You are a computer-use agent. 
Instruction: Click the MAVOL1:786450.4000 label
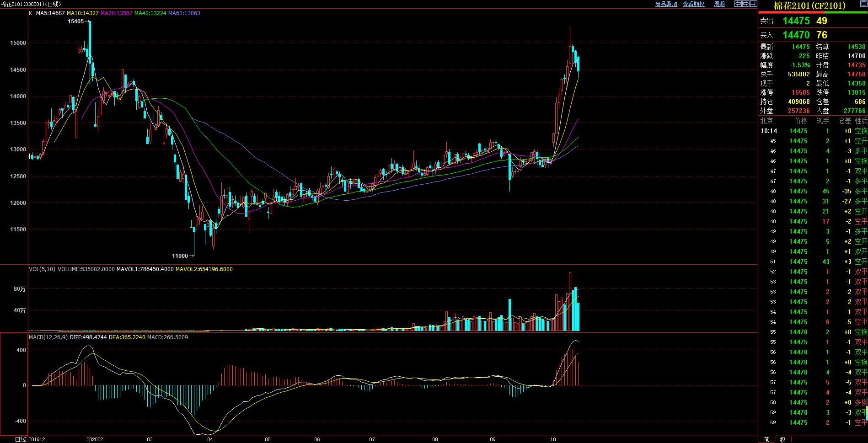click(x=145, y=269)
